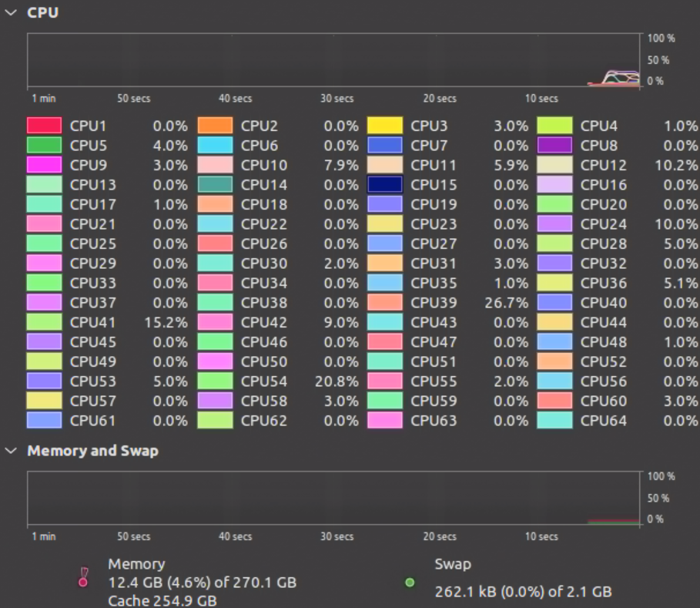Select the CPU64 color swatch
This screenshot has height=608, width=700.
[x=554, y=421]
